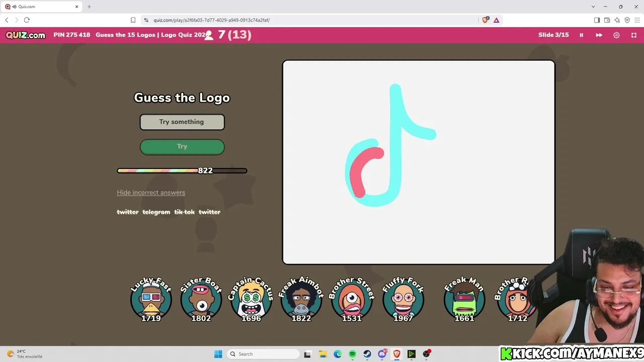Reload the current page
The width and height of the screenshot is (644, 362).
[x=27, y=20]
